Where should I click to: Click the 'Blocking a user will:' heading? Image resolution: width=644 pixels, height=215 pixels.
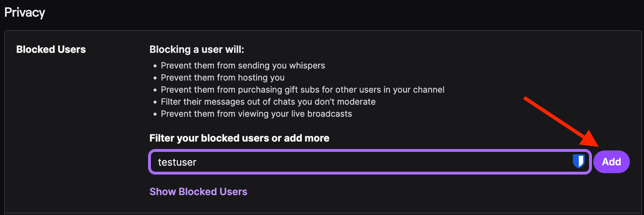[197, 49]
